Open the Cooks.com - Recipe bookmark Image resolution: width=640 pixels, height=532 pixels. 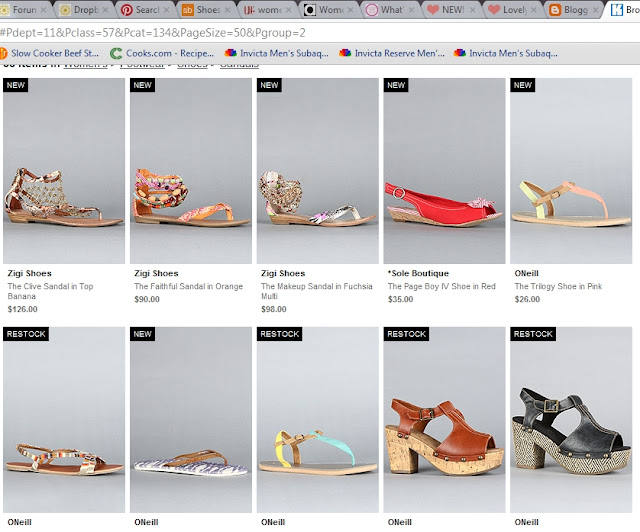coord(162,53)
